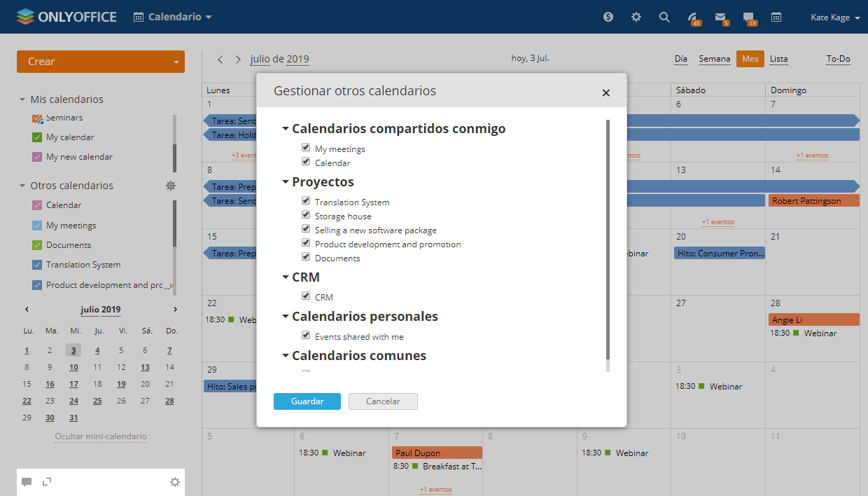Toggle the Storage house checkbox

(x=306, y=215)
